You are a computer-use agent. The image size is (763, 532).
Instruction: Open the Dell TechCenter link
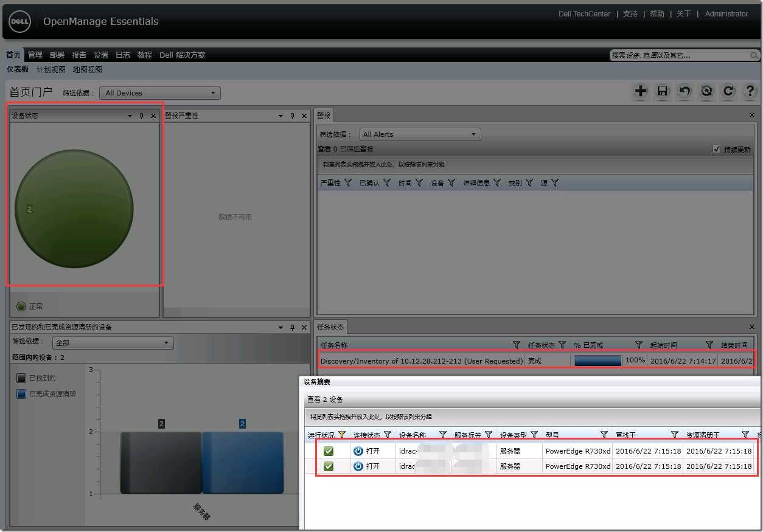click(584, 14)
